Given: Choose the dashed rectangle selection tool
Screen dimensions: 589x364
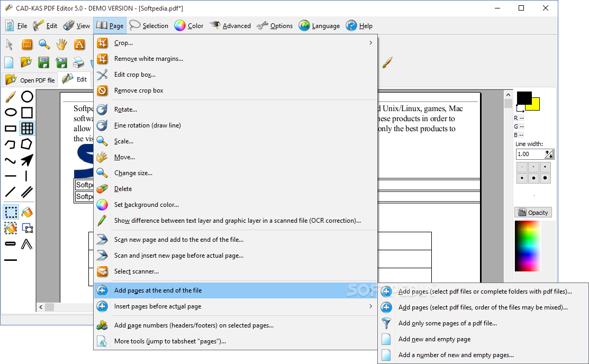Looking at the screenshot, I should [x=11, y=212].
